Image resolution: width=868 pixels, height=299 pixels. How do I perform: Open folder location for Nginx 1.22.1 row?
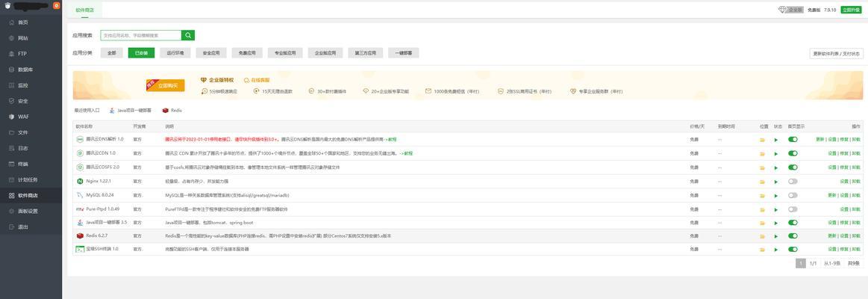click(762, 182)
